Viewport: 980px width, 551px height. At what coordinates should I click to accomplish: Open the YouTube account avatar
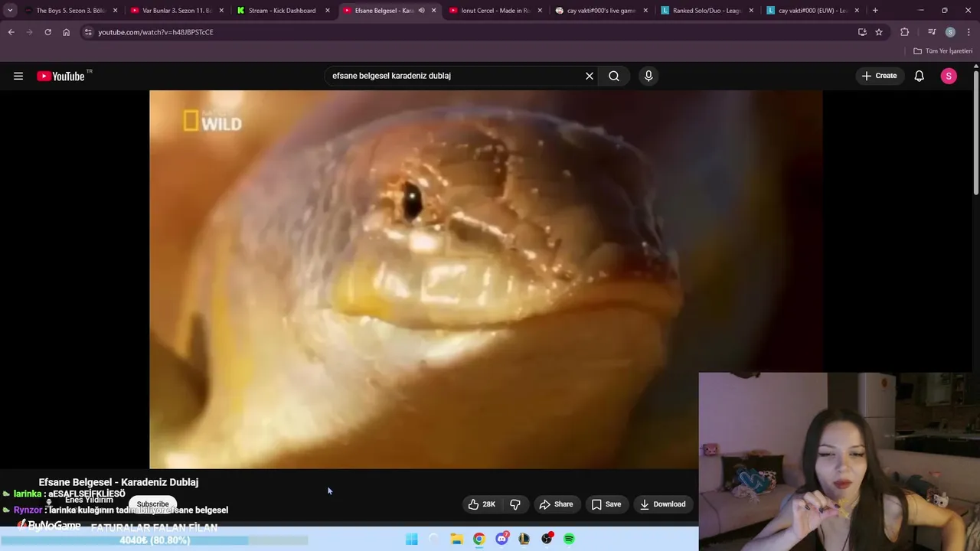click(x=949, y=76)
